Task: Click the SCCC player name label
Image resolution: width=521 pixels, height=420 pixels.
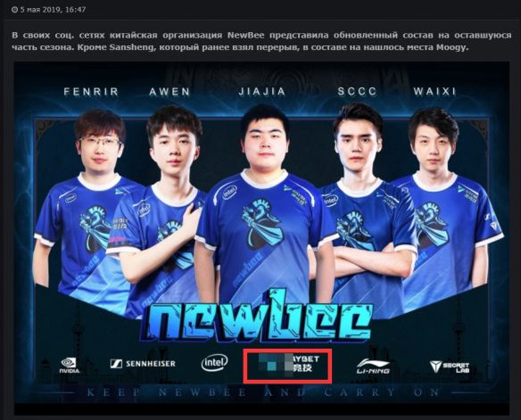Action: tap(357, 91)
